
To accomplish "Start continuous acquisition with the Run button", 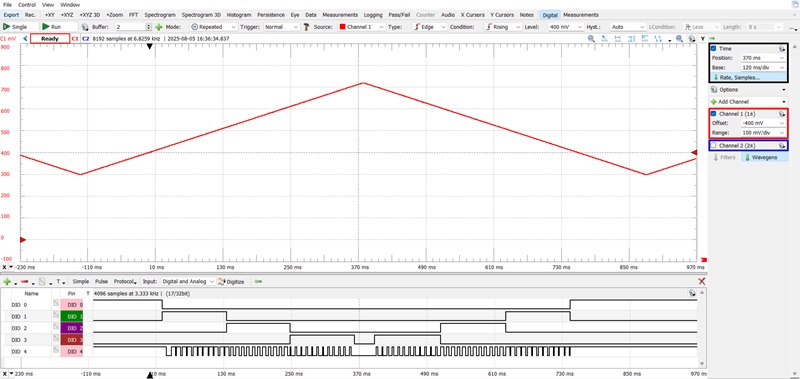I will click(59, 27).
